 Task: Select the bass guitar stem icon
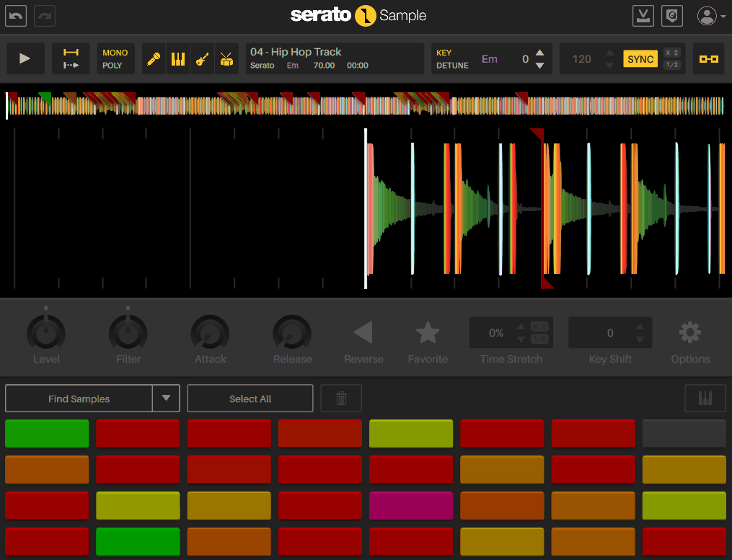pyautogui.click(x=202, y=59)
